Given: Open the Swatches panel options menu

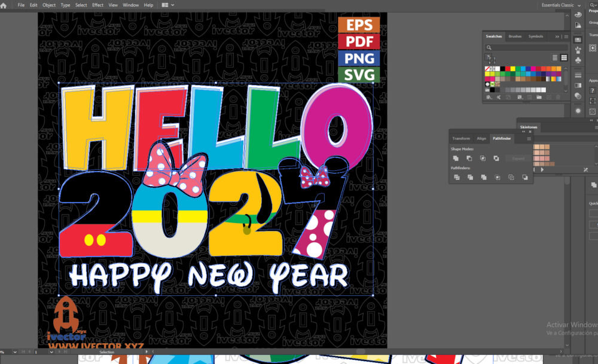Looking at the screenshot, I should tap(566, 36).
